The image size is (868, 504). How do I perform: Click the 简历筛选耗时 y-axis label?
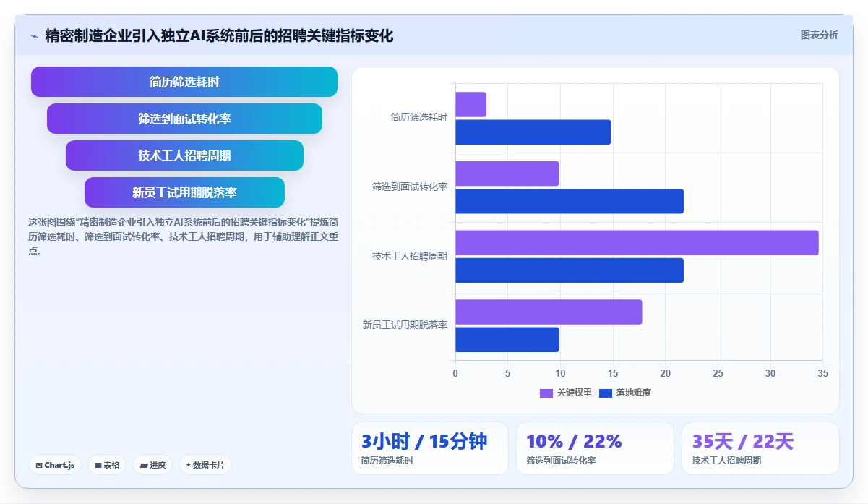[419, 117]
